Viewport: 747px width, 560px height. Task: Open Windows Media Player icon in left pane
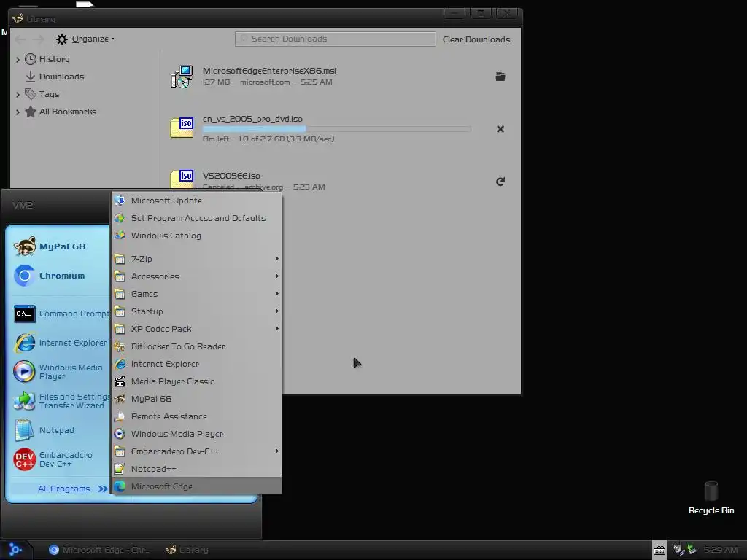(x=24, y=371)
